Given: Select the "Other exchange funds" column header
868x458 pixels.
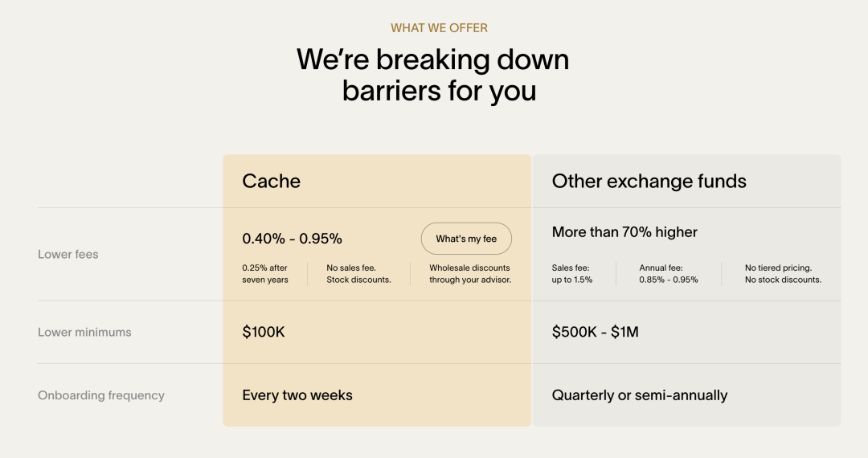Looking at the screenshot, I should 649,182.
